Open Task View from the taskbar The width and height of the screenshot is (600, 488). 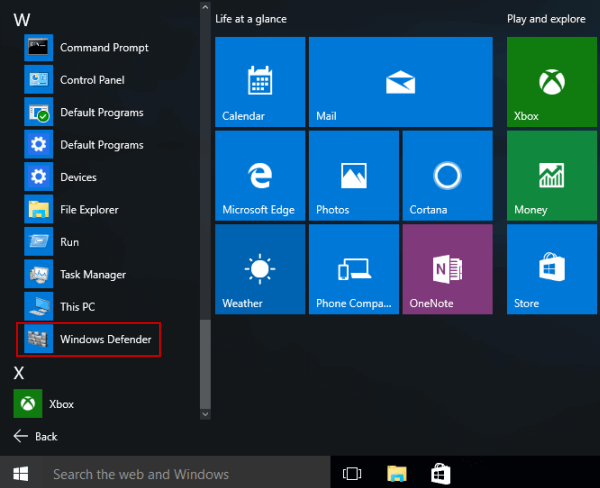[352, 474]
